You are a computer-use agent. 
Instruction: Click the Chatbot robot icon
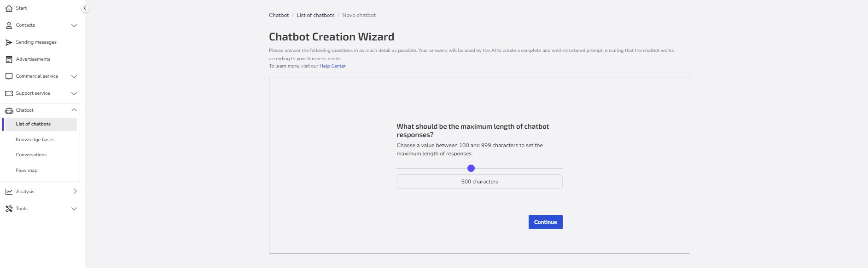(9, 110)
